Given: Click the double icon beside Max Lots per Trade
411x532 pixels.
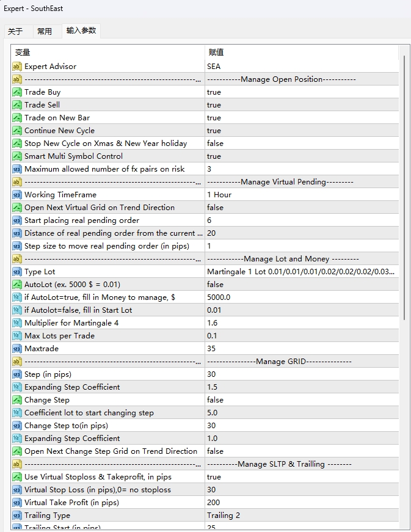Looking at the screenshot, I should 17,335.
